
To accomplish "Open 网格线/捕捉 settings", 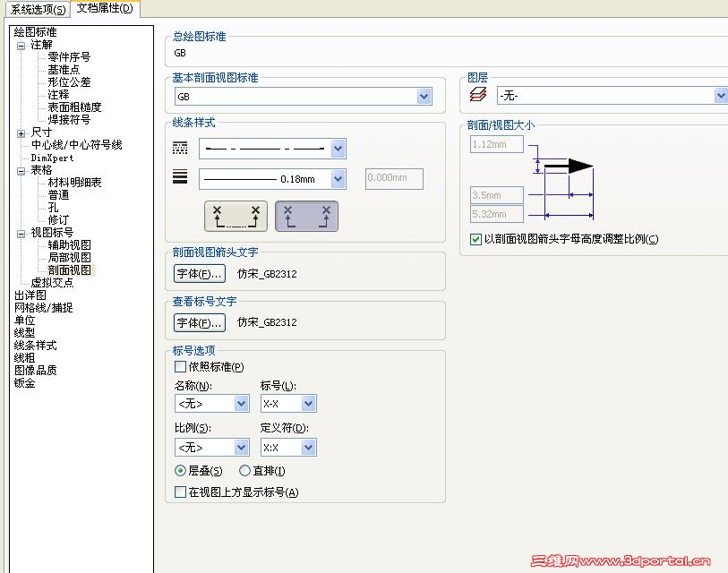I will pos(43,308).
